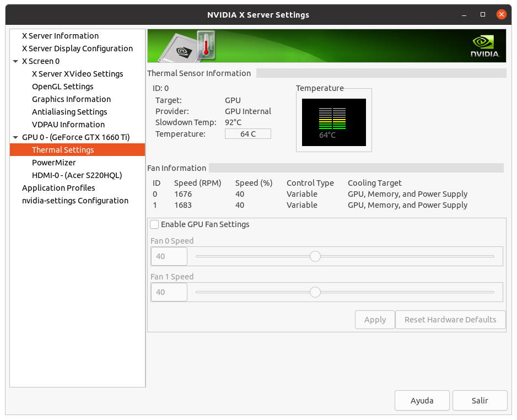The height and width of the screenshot is (420, 517).
Task: Click the Fan 0 Speed slider handle
Action: (x=315, y=256)
